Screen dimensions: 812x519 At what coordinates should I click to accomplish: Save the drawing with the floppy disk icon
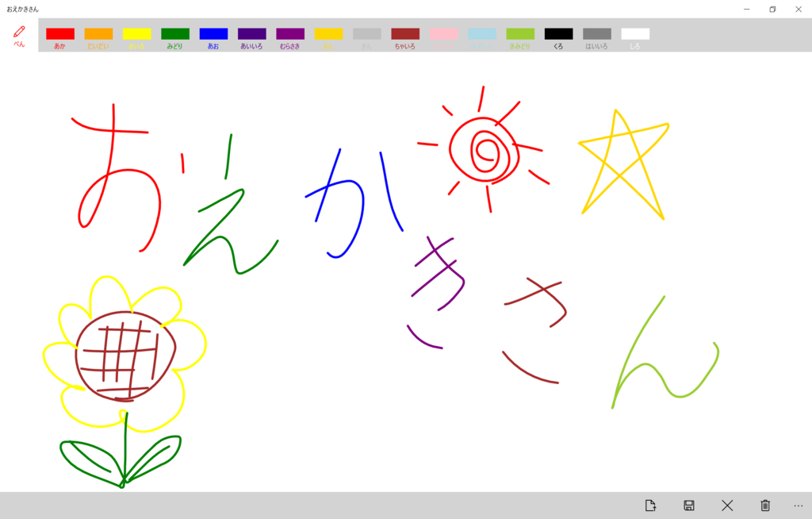click(689, 506)
